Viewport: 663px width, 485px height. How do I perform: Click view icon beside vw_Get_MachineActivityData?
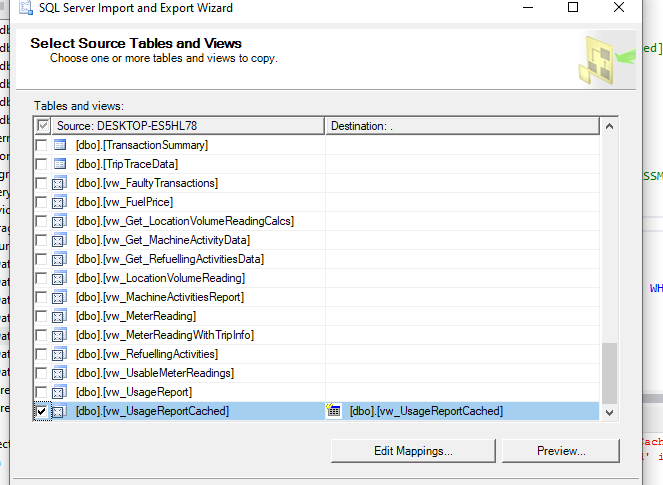coord(59,240)
